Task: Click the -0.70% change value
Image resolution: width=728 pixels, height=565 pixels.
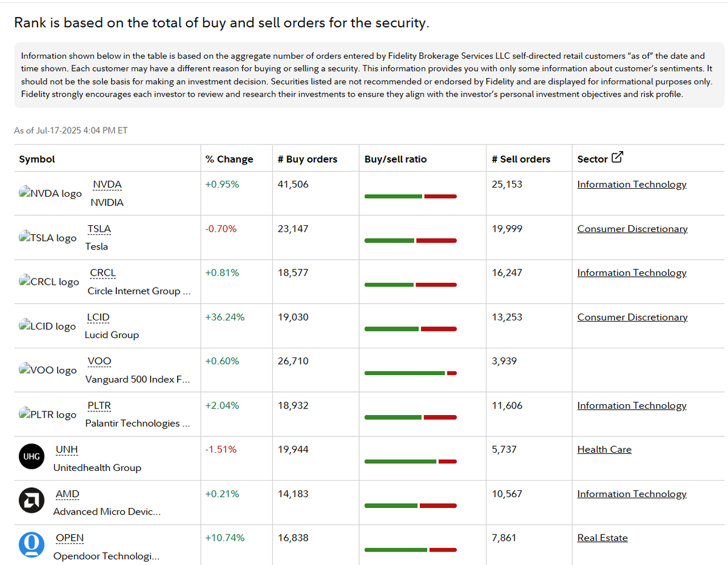Action: click(221, 229)
